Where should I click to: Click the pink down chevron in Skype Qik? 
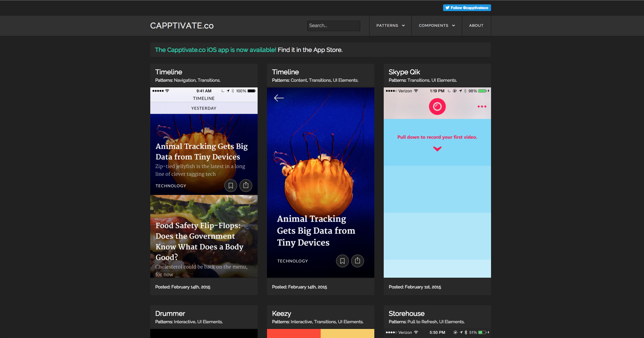point(437,149)
